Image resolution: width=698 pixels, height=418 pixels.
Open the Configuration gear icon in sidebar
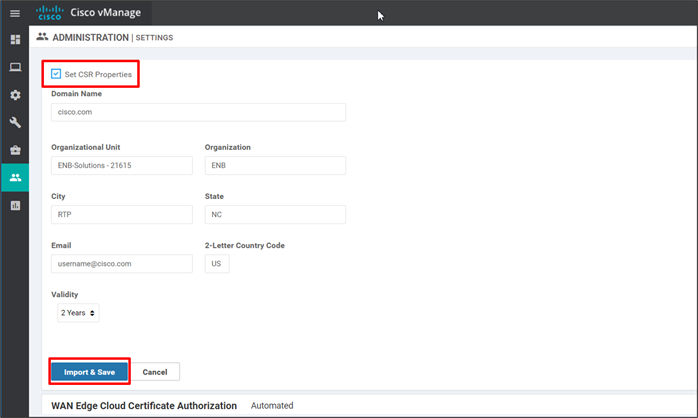click(15, 95)
